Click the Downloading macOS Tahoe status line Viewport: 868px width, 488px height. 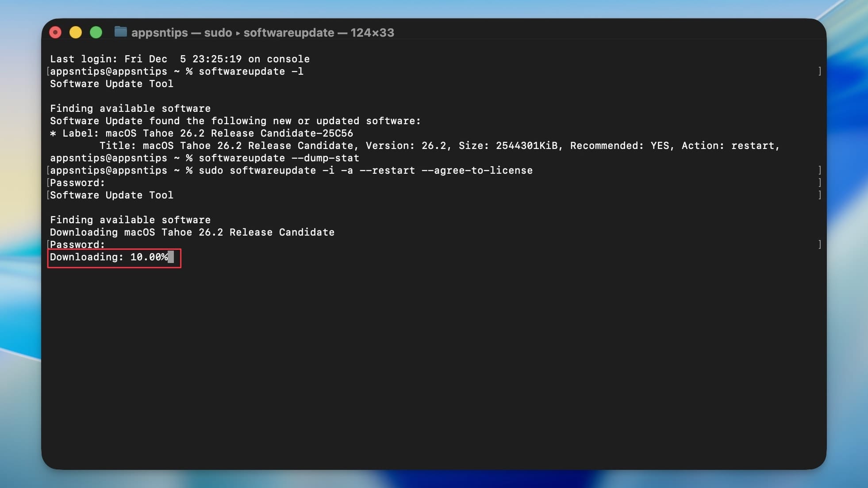192,232
